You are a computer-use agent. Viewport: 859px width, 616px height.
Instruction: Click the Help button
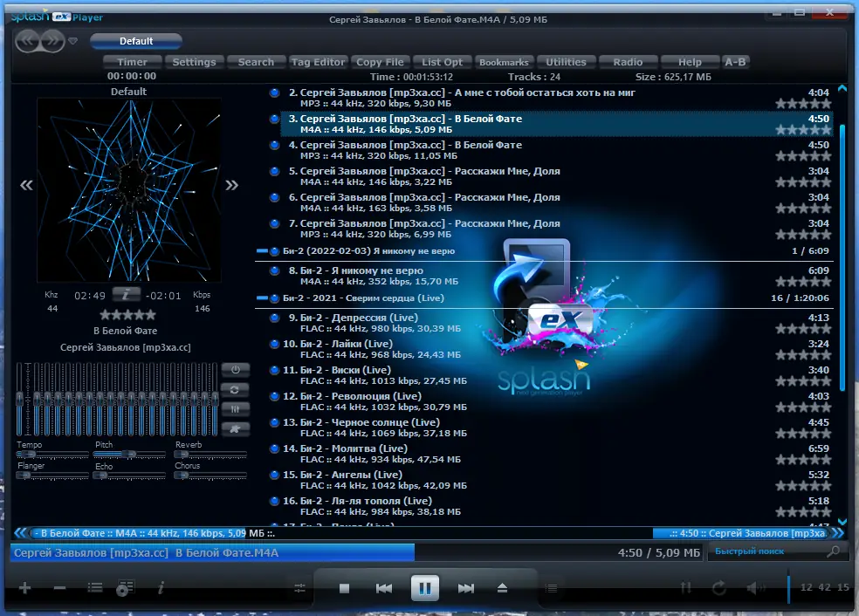point(690,62)
